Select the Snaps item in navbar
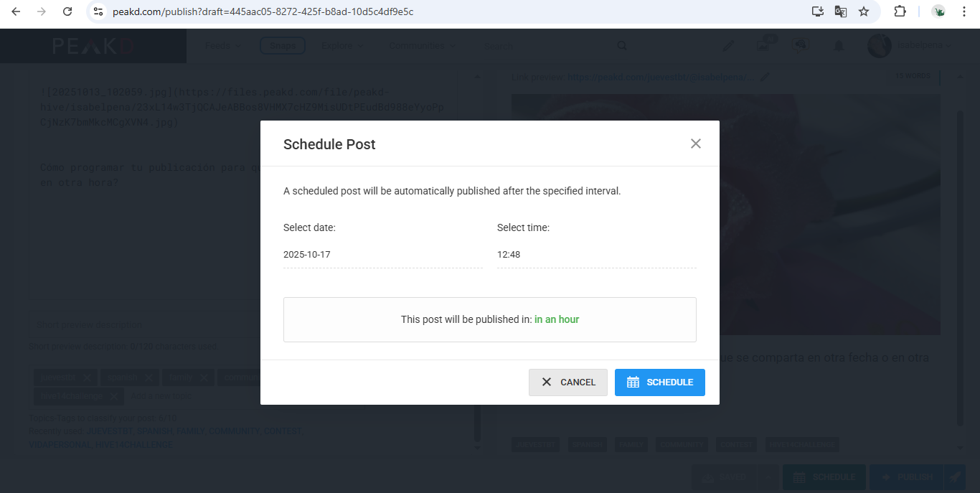The image size is (980, 493). click(283, 46)
